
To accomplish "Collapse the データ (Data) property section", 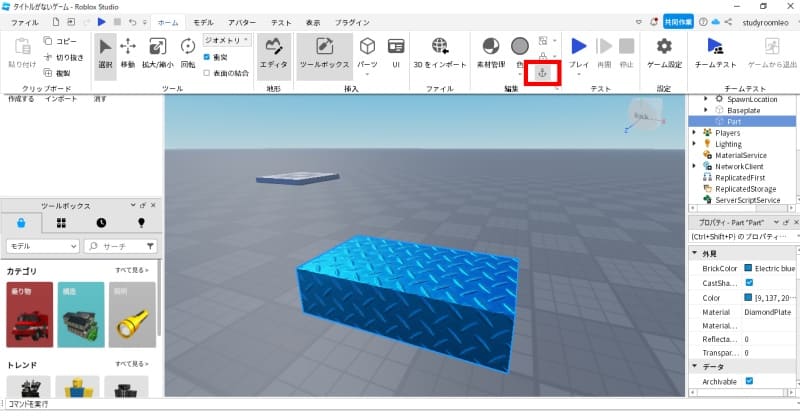I will 694,366.
